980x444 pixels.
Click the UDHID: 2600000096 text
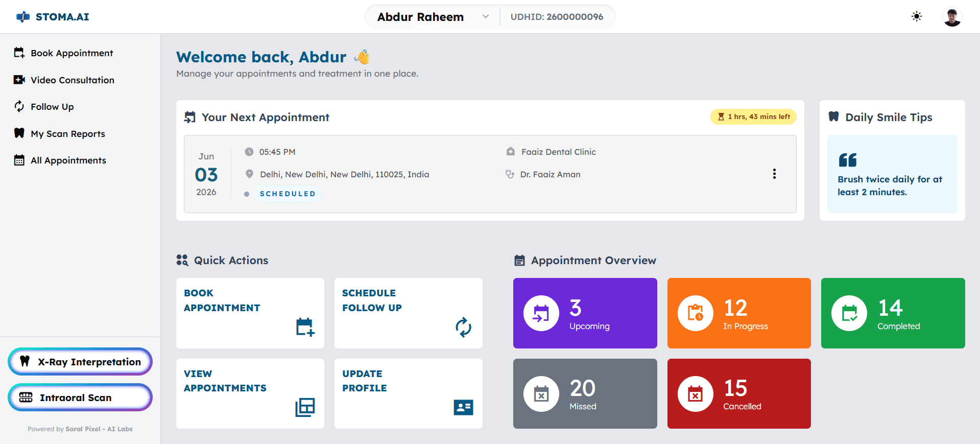pos(557,17)
